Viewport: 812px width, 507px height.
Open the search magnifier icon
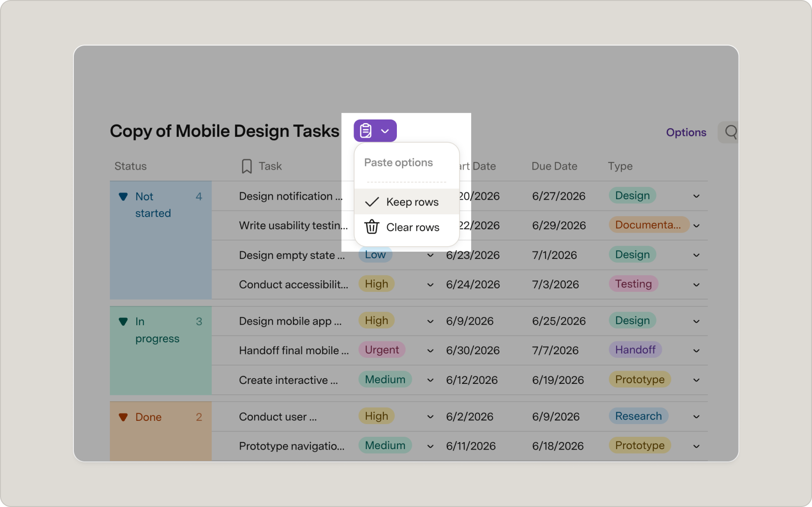click(x=731, y=132)
